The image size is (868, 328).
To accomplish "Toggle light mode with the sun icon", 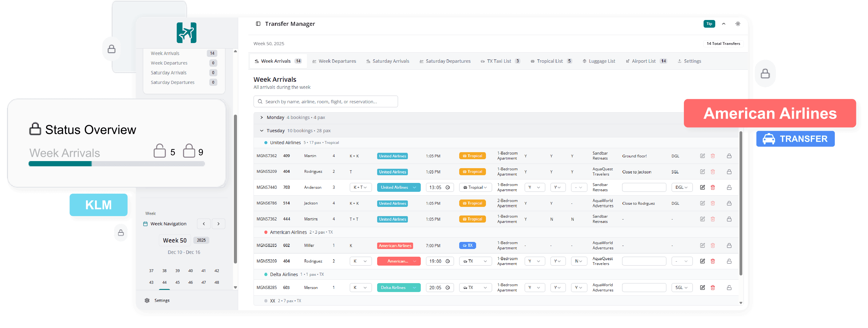I will click(x=738, y=24).
